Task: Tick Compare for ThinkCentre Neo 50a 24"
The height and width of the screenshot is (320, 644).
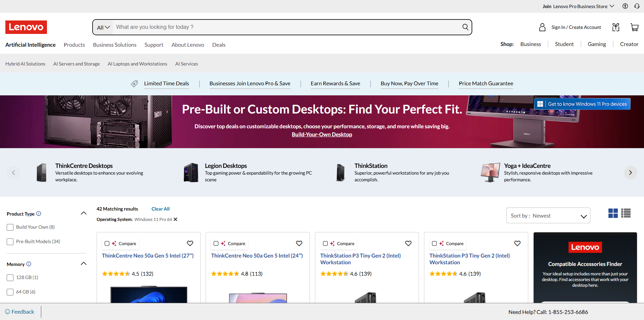Action: click(216, 243)
